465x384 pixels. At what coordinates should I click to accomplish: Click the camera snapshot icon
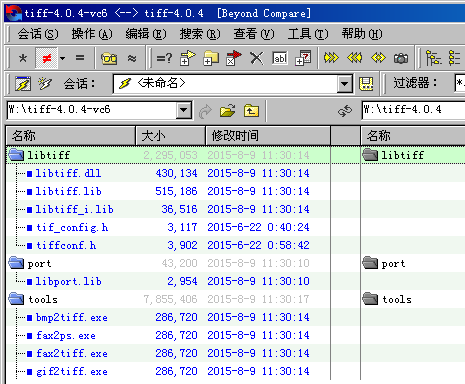click(x=401, y=58)
